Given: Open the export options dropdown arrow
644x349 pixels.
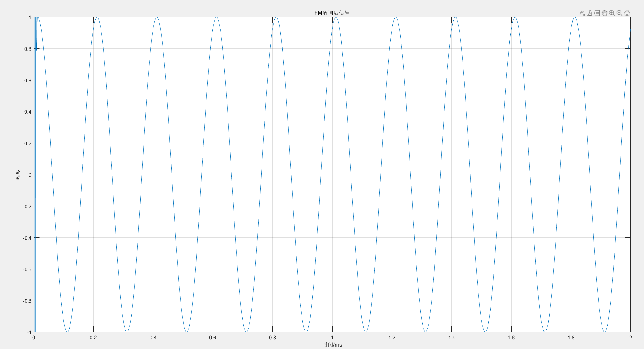Looking at the screenshot, I should [x=584, y=15].
